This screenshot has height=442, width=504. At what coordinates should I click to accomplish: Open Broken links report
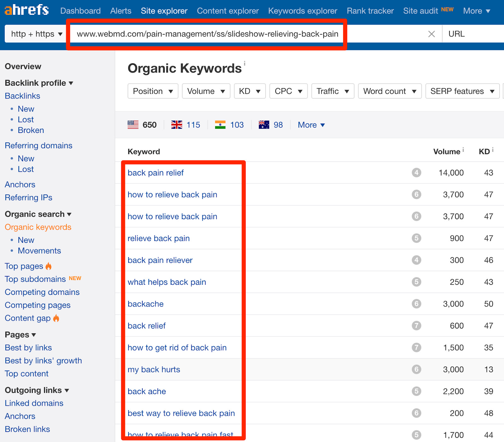pos(27,429)
